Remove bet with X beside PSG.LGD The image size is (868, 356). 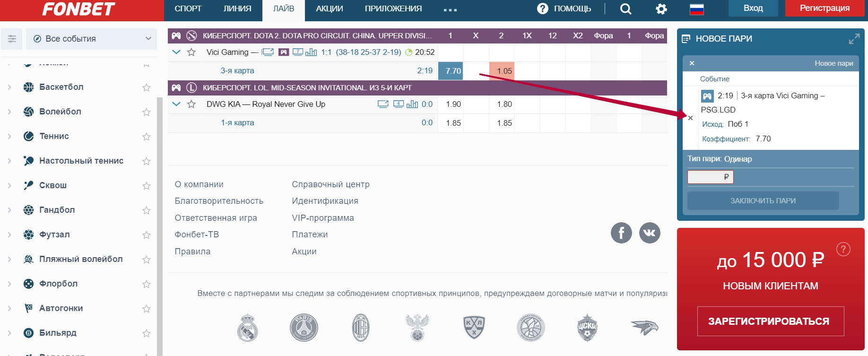tap(690, 118)
